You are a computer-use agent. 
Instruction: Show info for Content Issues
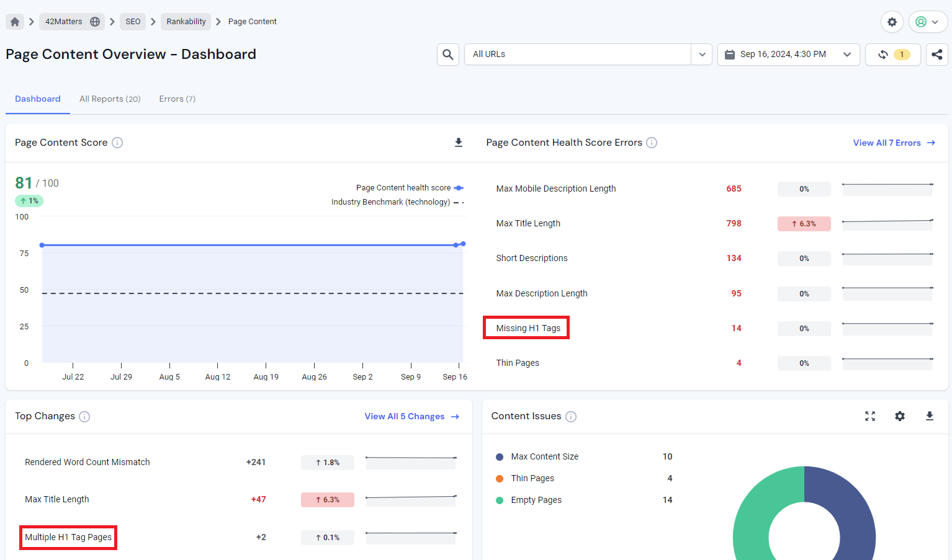[571, 417]
